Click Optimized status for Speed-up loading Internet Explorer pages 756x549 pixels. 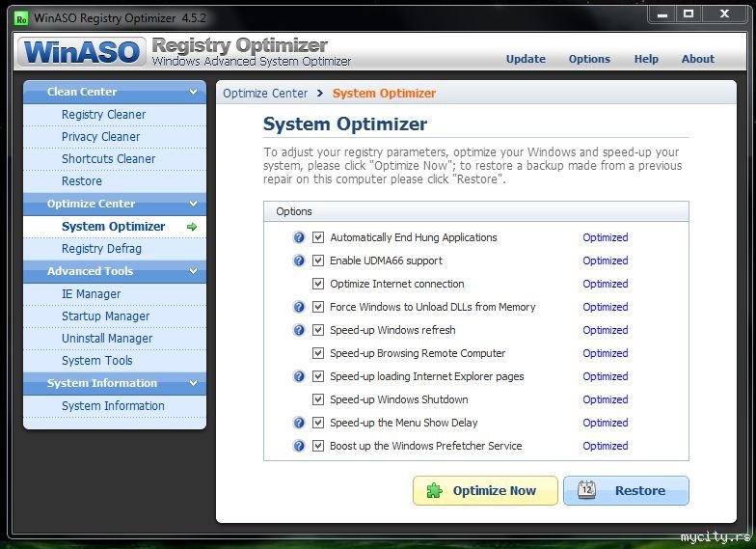[606, 376]
